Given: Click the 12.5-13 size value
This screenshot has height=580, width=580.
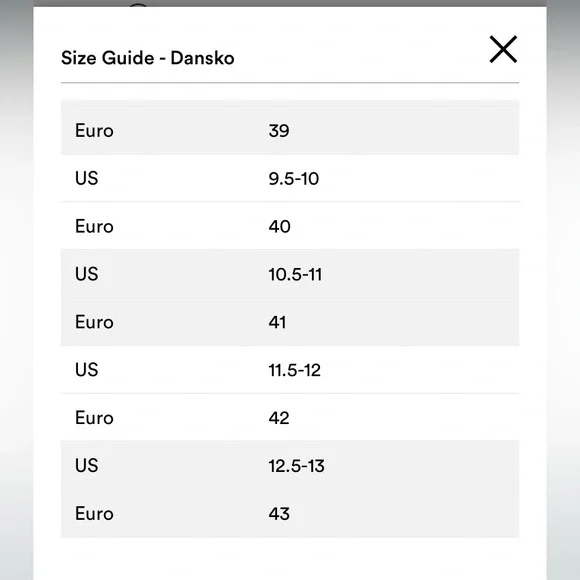Looking at the screenshot, I should tap(296, 466).
